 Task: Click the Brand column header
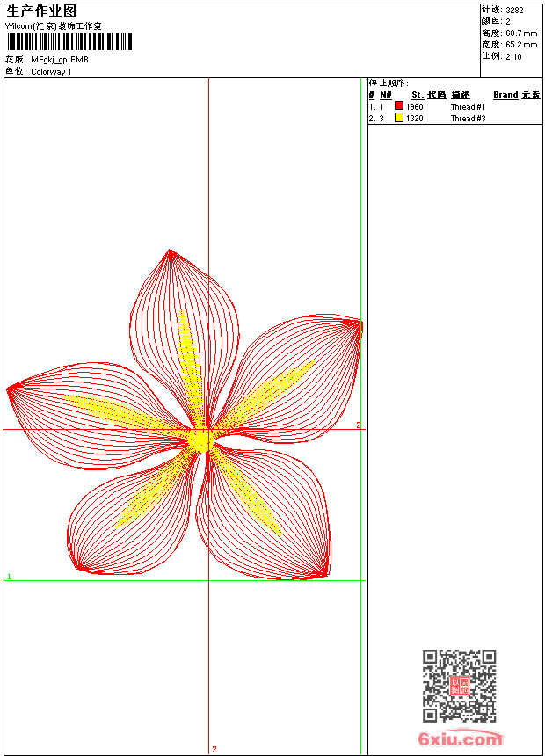click(505, 95)
